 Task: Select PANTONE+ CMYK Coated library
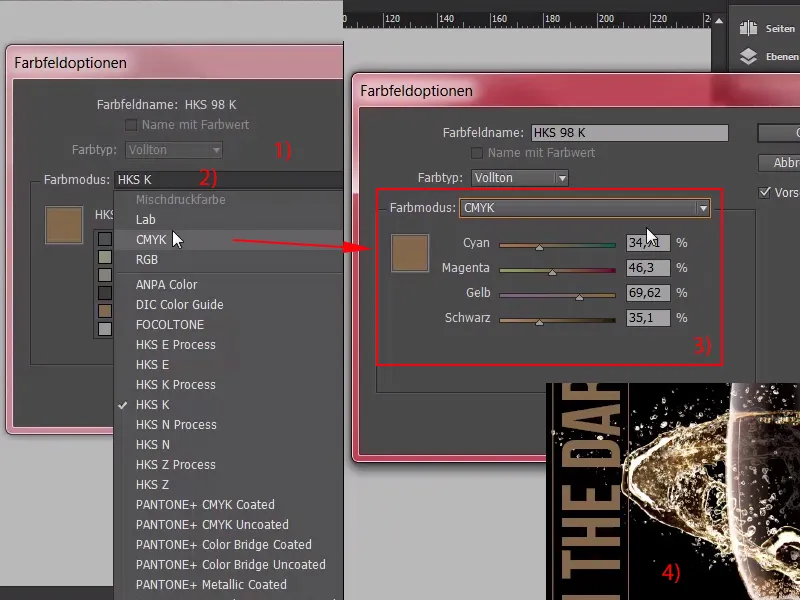[x=205, y=505]
